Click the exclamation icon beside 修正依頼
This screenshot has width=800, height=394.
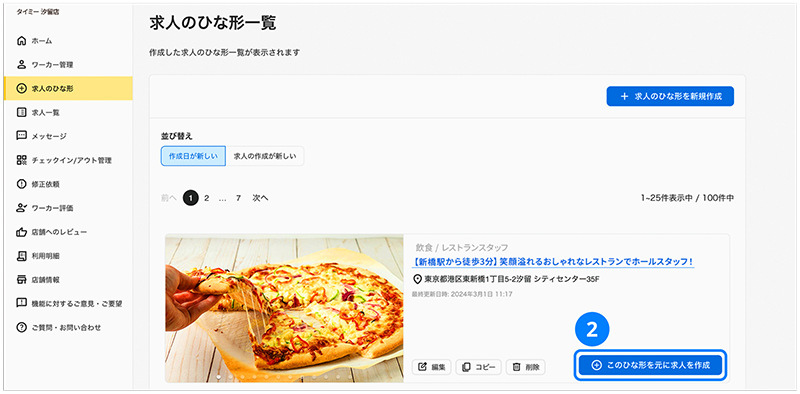pyautogui.click(x=21, y=184)
